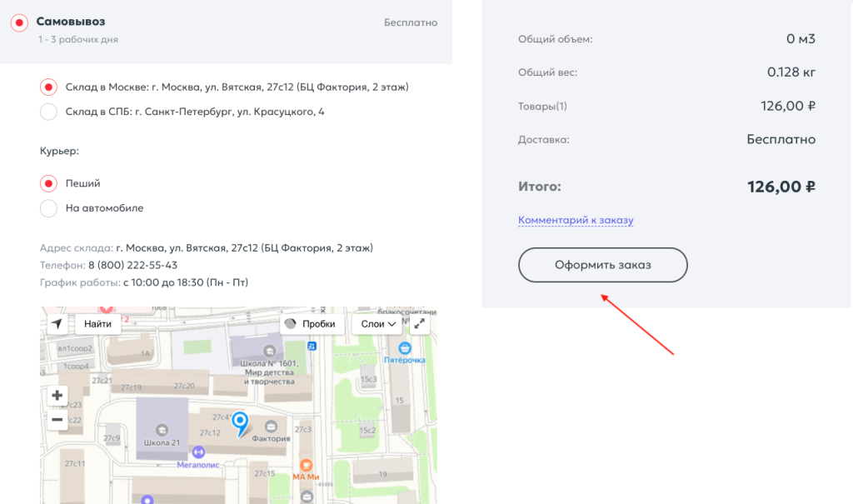Zoom out the map with minus button

point(57,419)
